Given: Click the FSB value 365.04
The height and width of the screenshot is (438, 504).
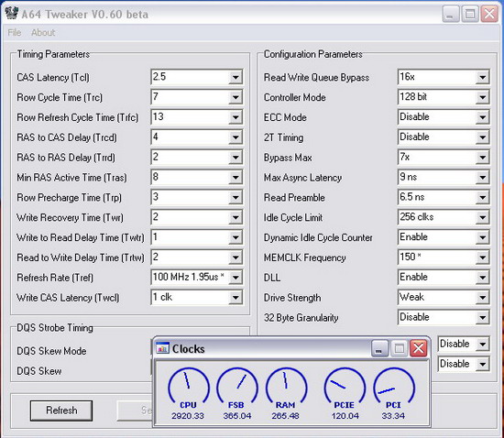Looking at the screenshot, I should [x=237, y=416].
